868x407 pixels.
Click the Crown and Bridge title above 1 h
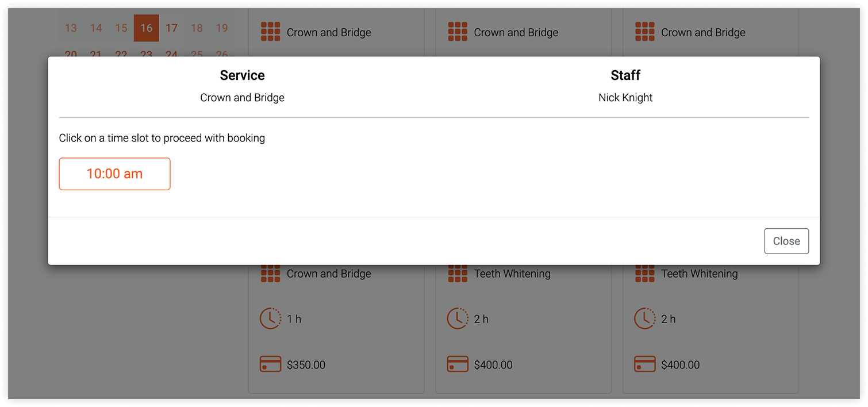point(329,274)
